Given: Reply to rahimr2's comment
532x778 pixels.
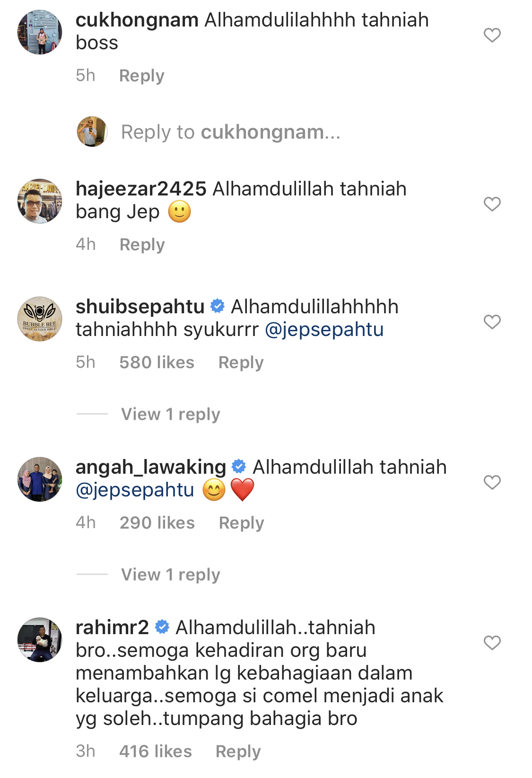Looking at the screenshot, I should [238, 751].
